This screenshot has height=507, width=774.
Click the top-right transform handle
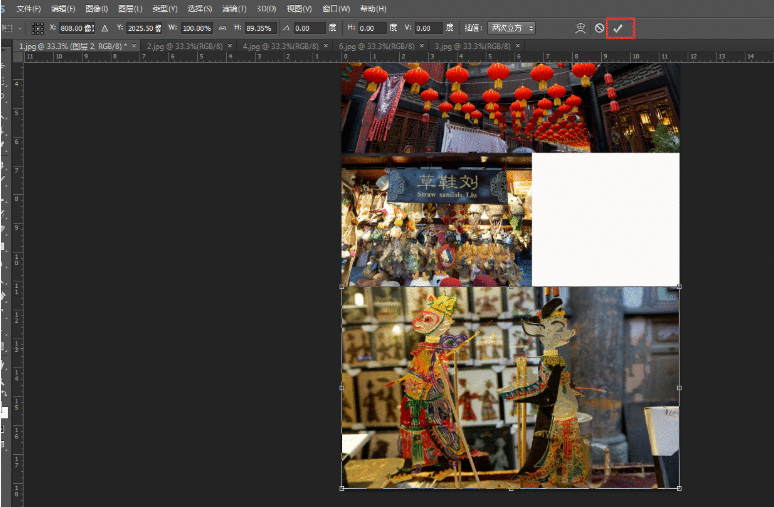pyautogui.click(x=679, y=287)
